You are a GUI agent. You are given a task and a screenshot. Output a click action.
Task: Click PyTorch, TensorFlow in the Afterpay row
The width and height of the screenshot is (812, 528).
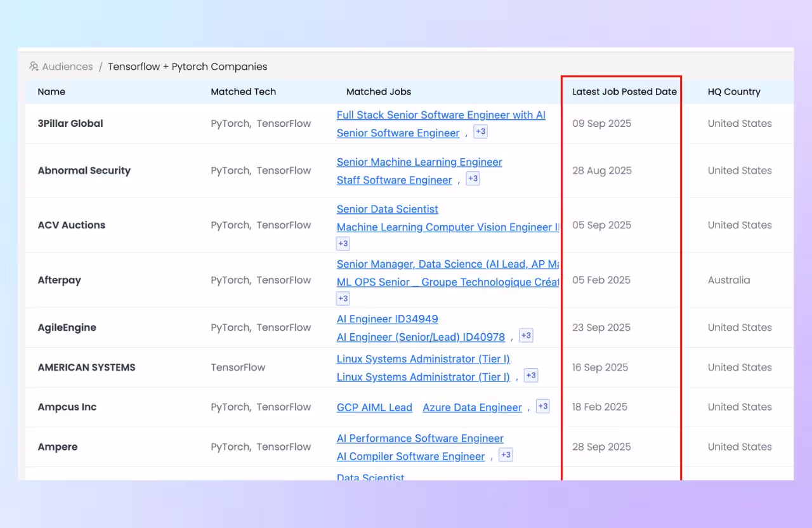click(x=261, y=280)
